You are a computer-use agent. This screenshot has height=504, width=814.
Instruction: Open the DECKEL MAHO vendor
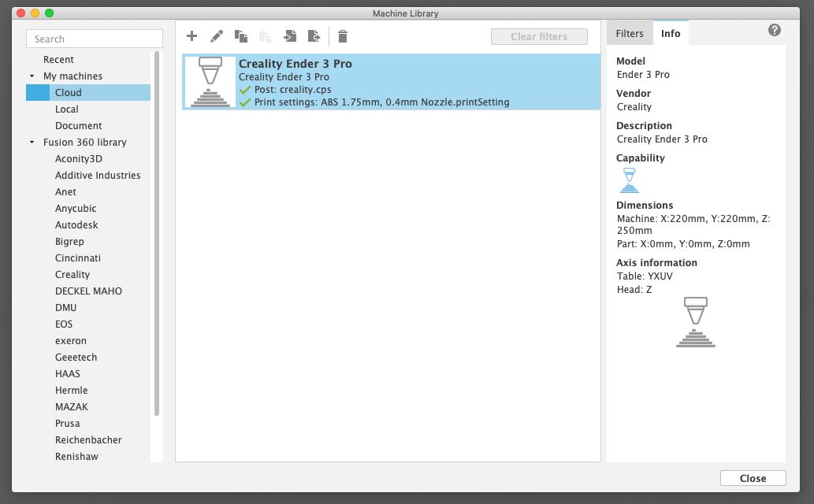pyautogui.click(x=88, y=291)
